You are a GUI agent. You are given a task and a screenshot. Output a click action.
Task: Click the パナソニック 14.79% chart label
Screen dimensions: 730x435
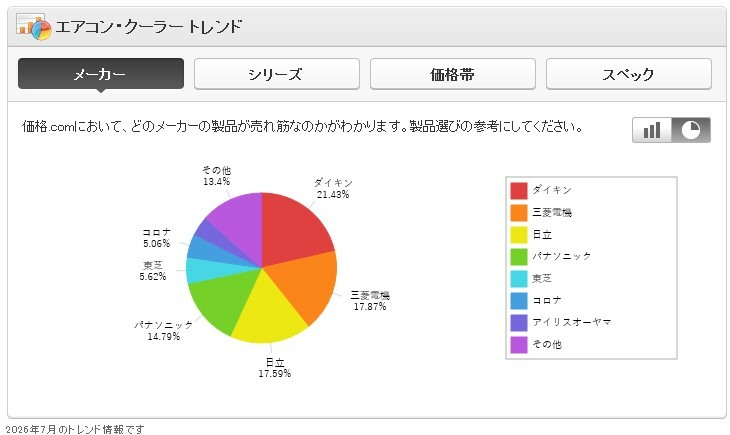(164, 331)
